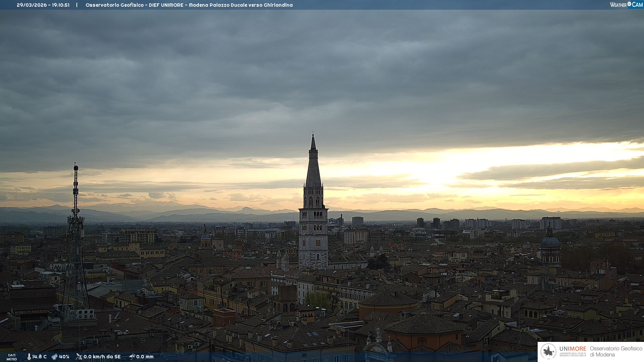This screenshot has width=644, height=362.
Task: Click the camera lens in WeatherCam logo
Action: pos(629,4)
